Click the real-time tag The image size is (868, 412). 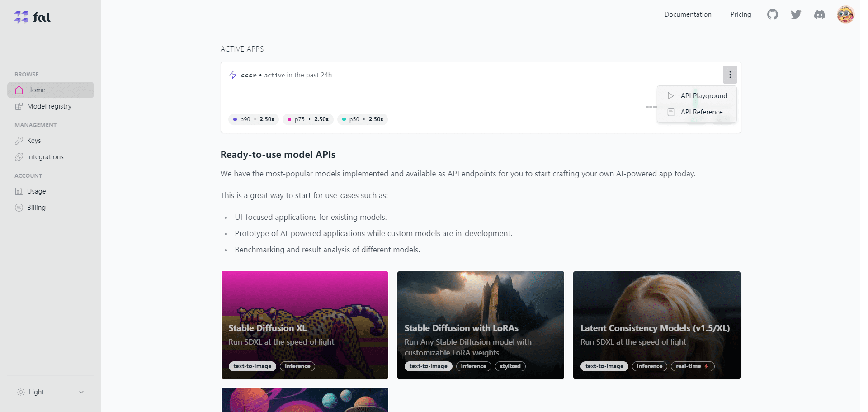coord(693,366)
